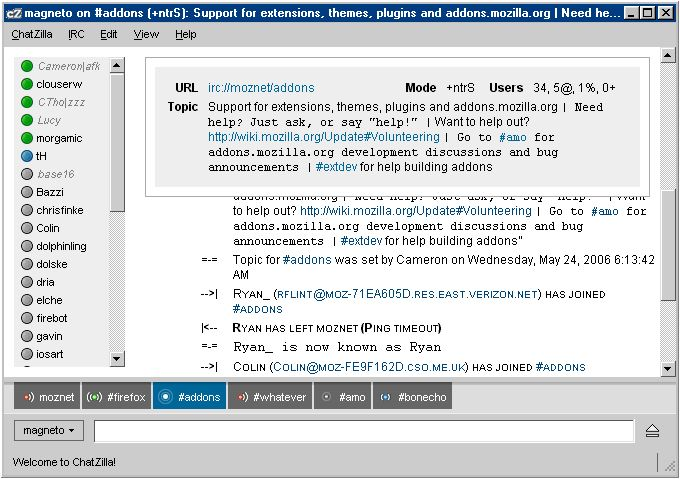Click the Users count 34, 5@, 1%, 0+

pos(574,88)
